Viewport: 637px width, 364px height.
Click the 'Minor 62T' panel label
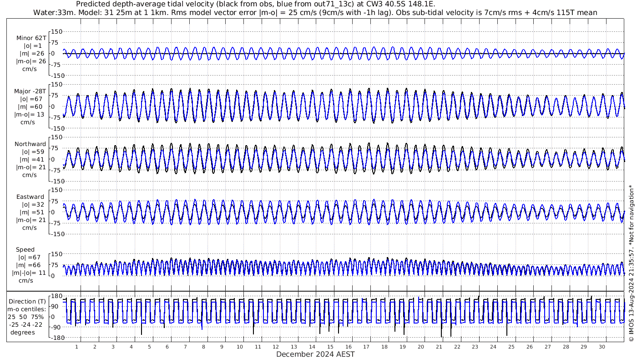tap(31, 38)
